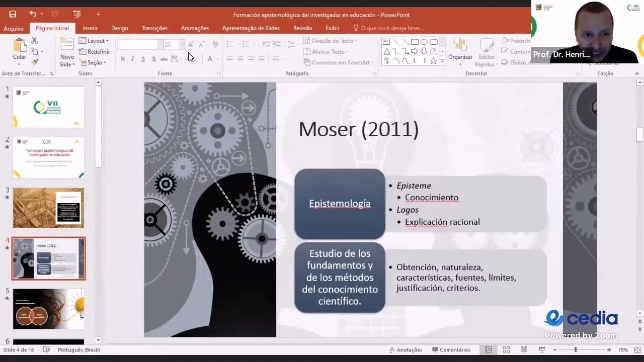Open the Seção dropdown
Image resolution: width=644 pixels, height=362 pixels.
[93, 62]
